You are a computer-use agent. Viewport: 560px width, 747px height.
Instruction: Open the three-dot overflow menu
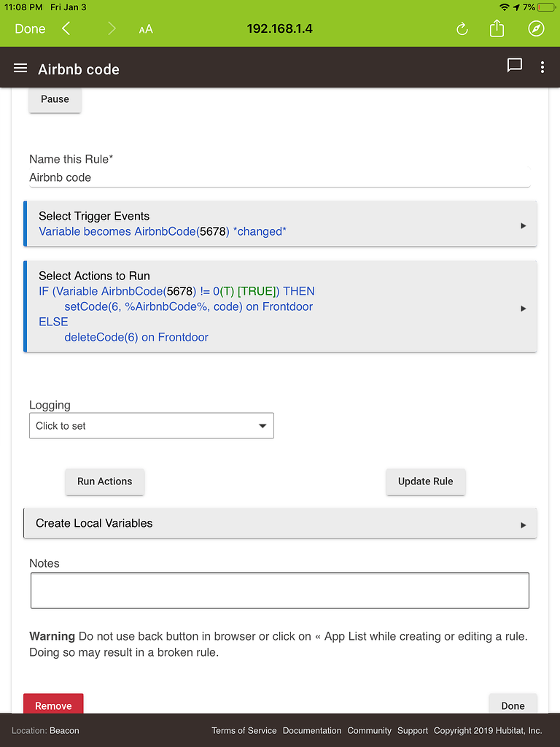click(x=542, y=68)
